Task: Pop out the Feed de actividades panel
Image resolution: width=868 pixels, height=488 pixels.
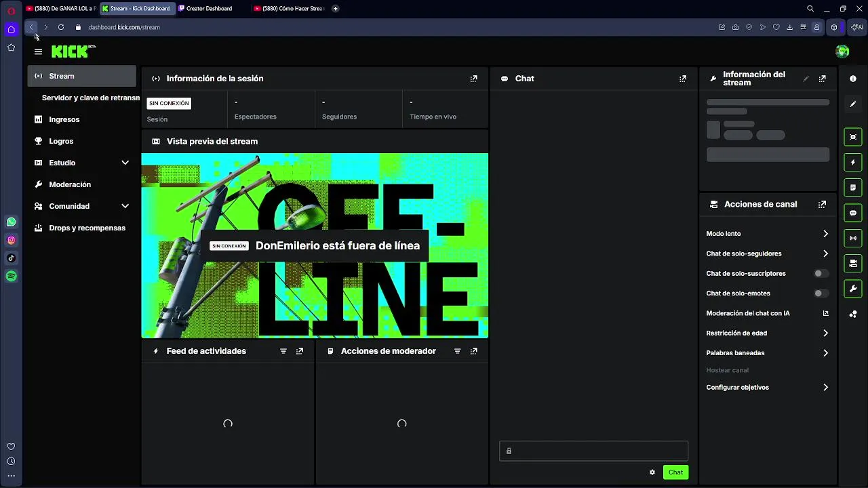Action: tap(300, 351)
